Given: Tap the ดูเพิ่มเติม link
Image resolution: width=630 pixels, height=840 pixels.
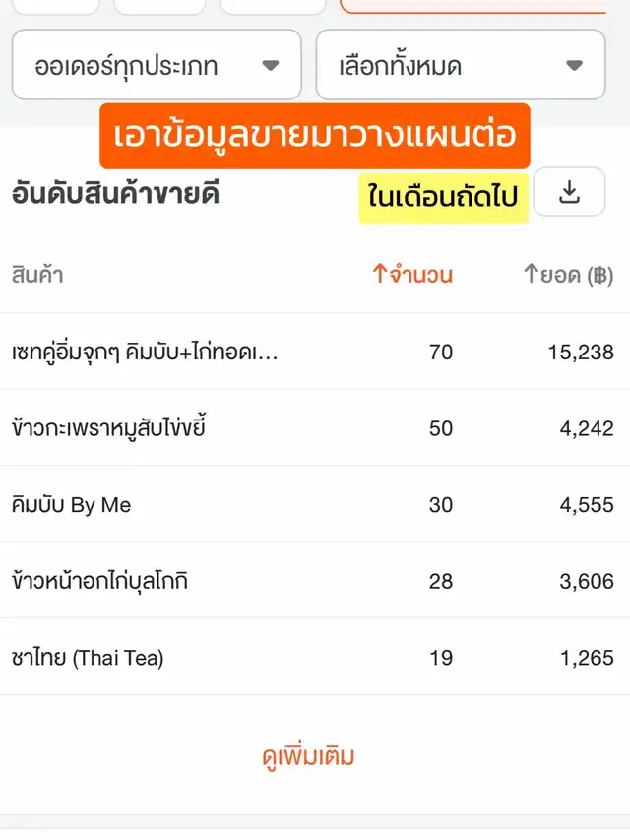Looking at the screenshot, I should pos(308,756).
